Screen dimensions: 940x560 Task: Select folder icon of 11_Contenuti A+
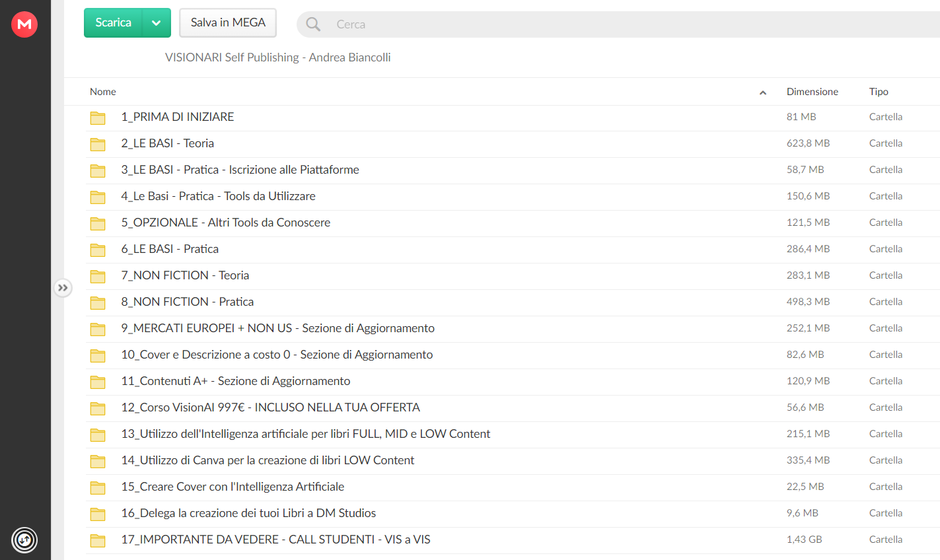tap(98, 382)
